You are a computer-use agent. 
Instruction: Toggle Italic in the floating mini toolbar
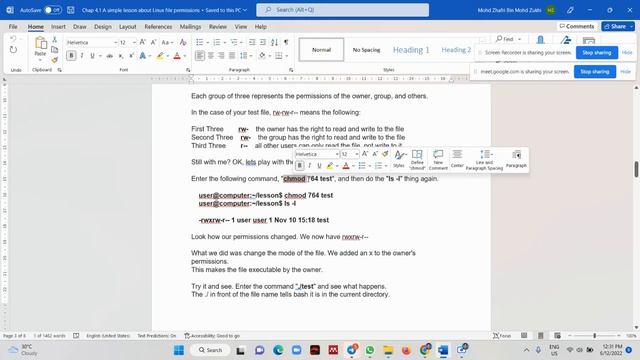tap(309, 165)
